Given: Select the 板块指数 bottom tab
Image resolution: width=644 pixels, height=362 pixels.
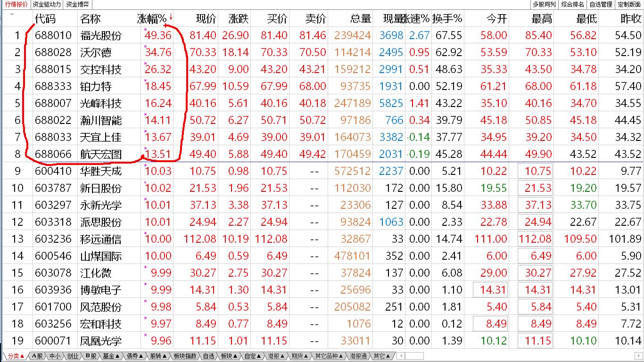Looking at the screenshot, I should click(185, 356).
